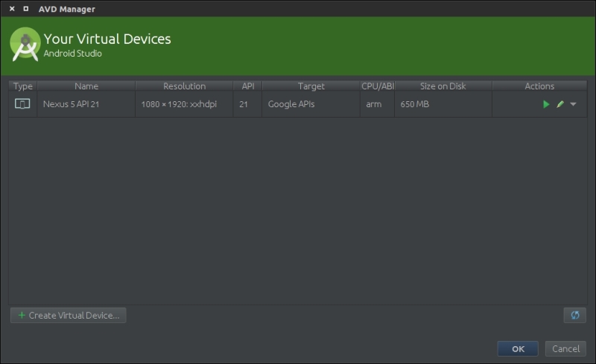Sort by Size on Disk column header
Viewport: 596px width, 364px height.
pos(443,86)
